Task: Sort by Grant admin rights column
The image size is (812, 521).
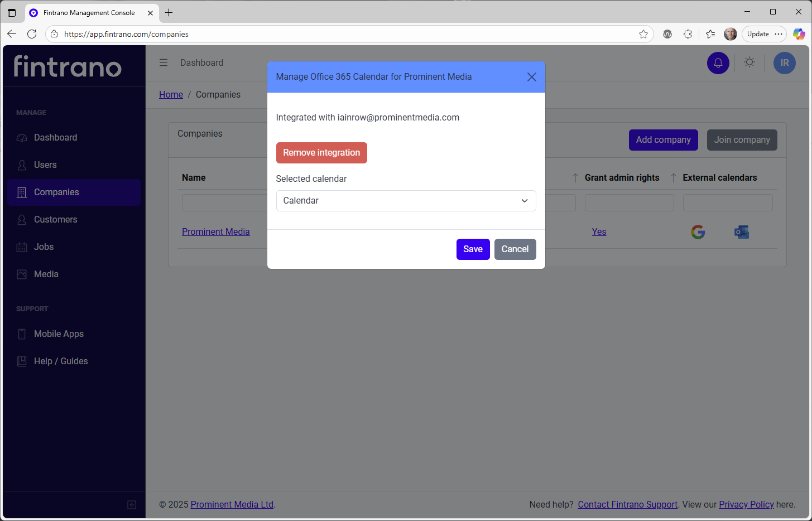Action: pos(622,178)
